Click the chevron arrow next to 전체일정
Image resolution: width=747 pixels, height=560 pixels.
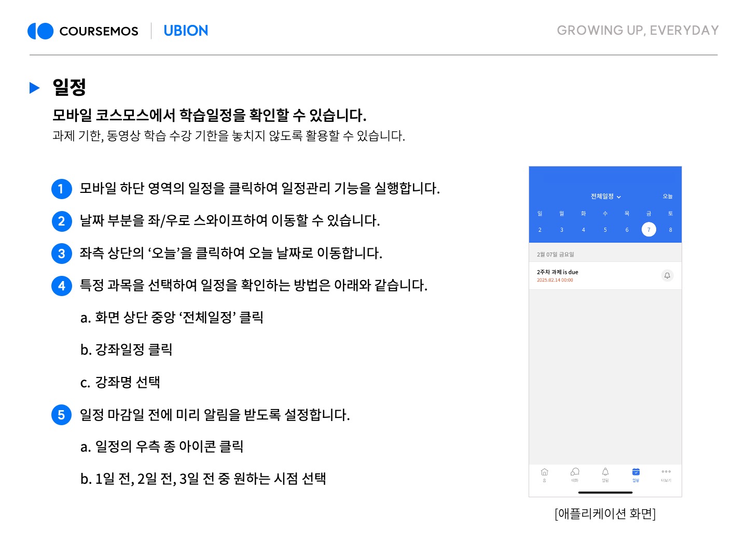[619, 197]
